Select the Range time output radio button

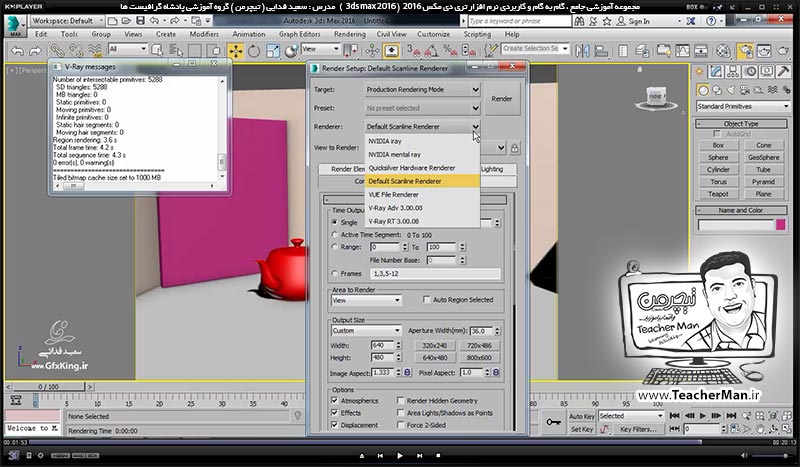click(335, 247)
